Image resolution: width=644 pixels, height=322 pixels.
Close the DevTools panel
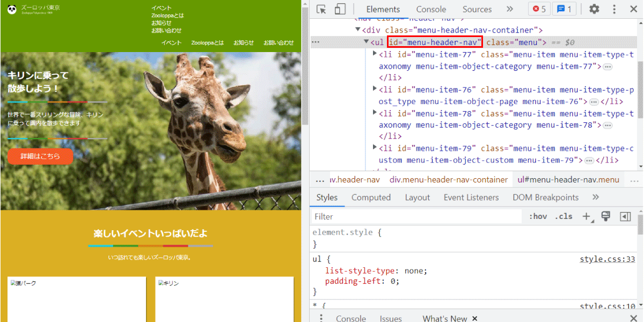(632, 9)
